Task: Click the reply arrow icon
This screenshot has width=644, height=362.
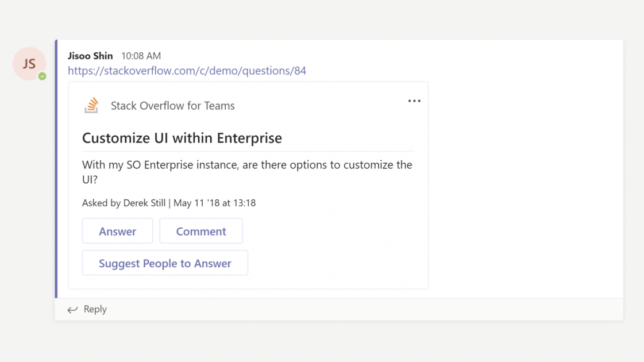Action: pos(72,309)
